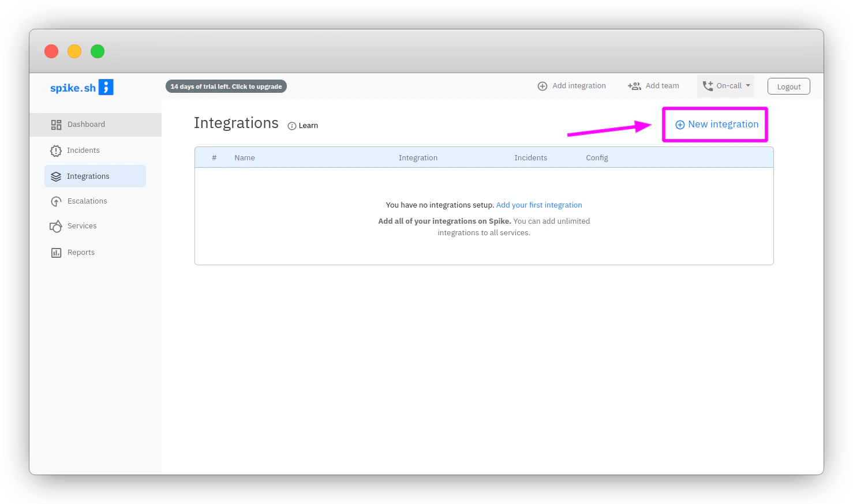Switch to Escalations in the sidebar
Screen dimensions: 853x504
pyautogui.click(x=87, y=201)
